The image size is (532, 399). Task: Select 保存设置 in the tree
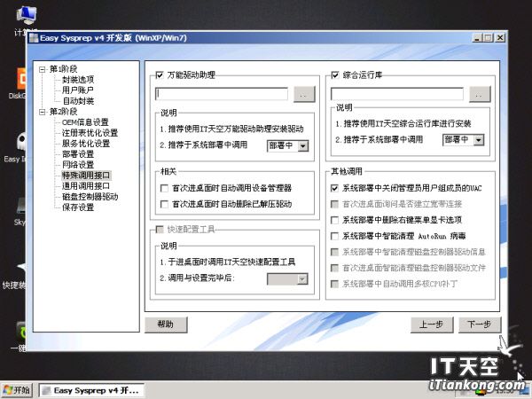(x=78, y=207)
